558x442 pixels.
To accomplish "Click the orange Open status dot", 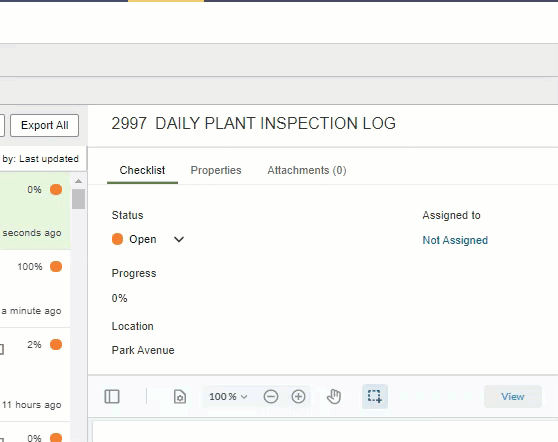I will coord(117,239).
